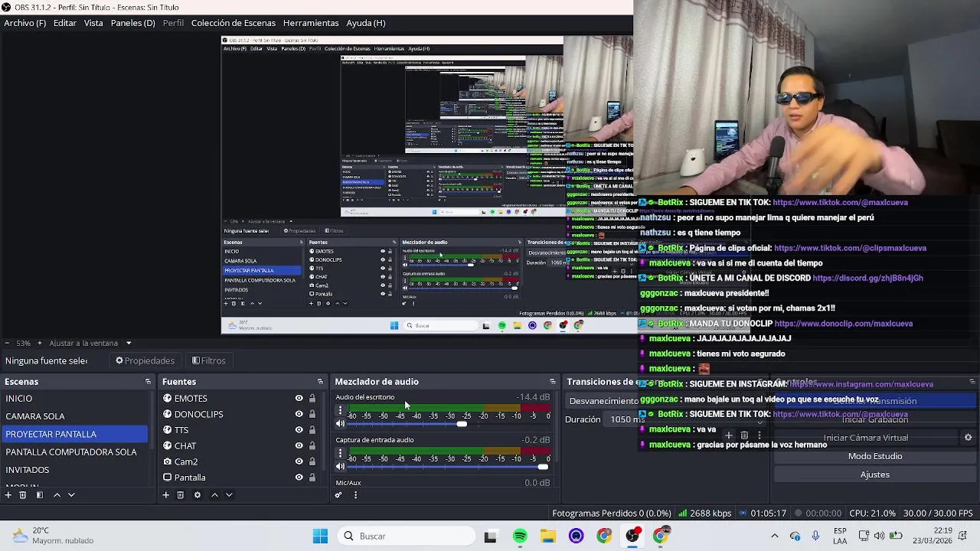Remove selected scene using trash icon
The image size is (980, 551).
pyautogui.click(x=23, y=495)
